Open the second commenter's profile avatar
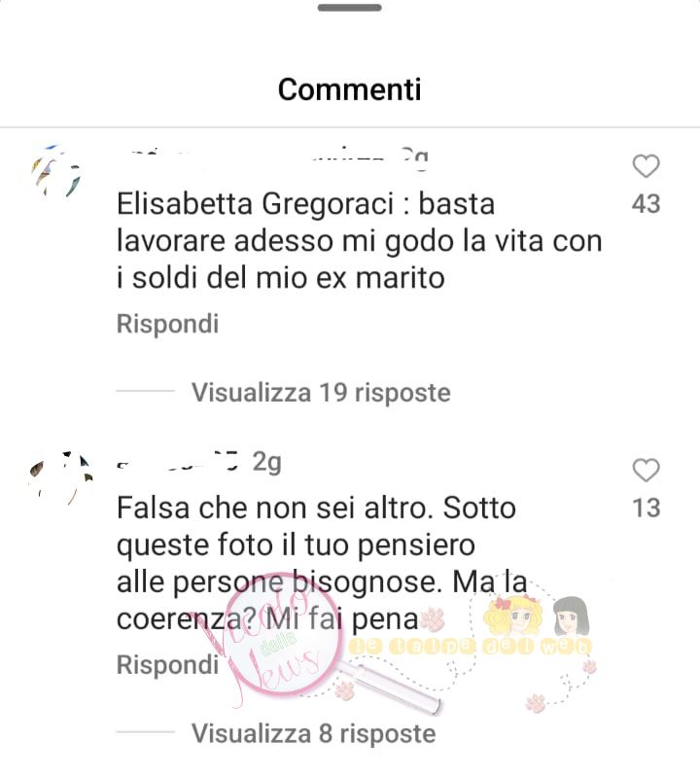Image resolution: width=700 pixels, height=776 pixels. click(x=61, y=478)
